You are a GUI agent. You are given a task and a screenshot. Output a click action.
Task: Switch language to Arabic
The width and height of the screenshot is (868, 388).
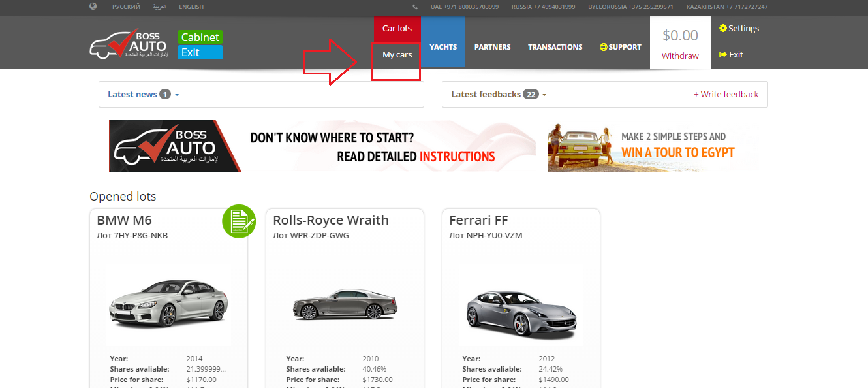159,7
